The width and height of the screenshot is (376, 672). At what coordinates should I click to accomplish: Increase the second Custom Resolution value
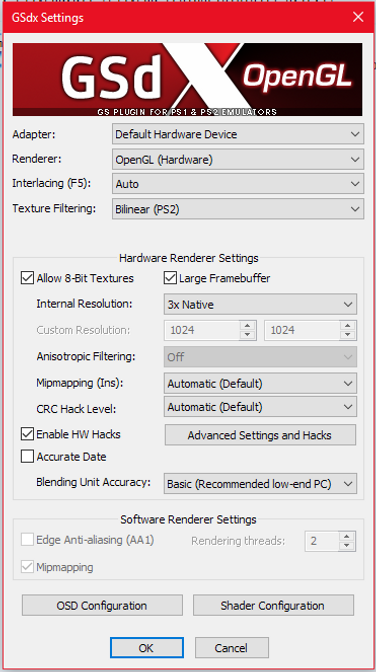tap(348, 325)
